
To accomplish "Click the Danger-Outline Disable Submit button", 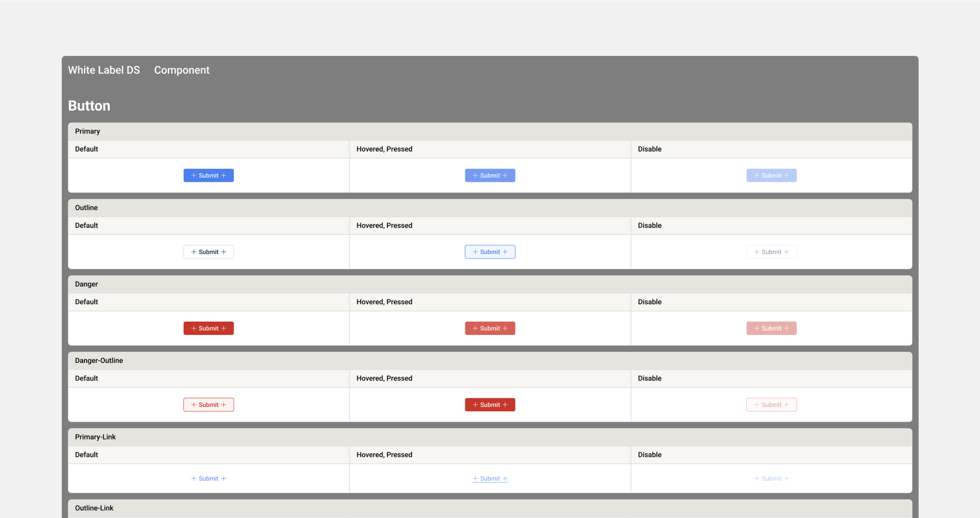I will (771, 405).
